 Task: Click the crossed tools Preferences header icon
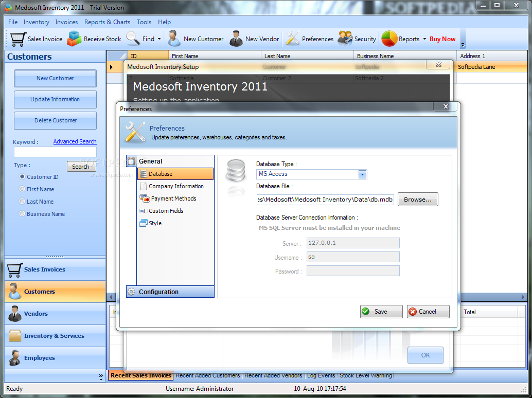coord(135,132)
